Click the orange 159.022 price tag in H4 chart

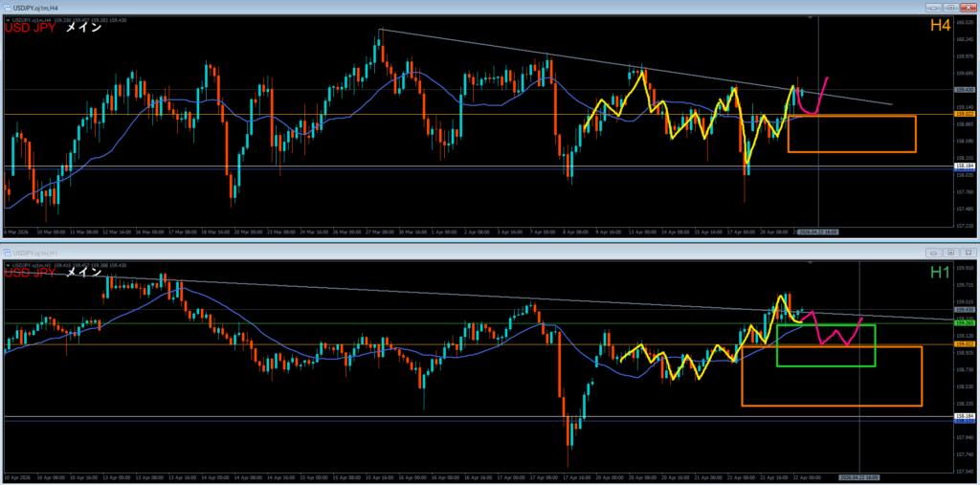(x=964, y=115)
